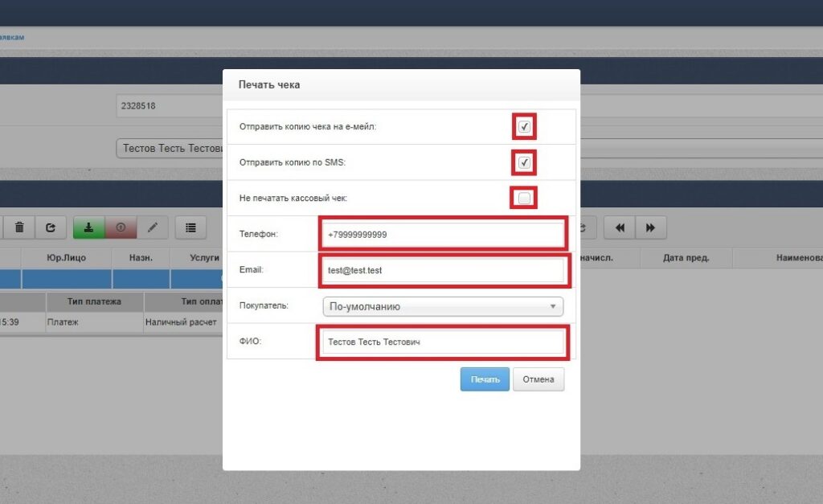The image size is (823, 504).
Task: Click the trash delete icon in toolbar
Action: pyautogui.click(x=19, y=227)
